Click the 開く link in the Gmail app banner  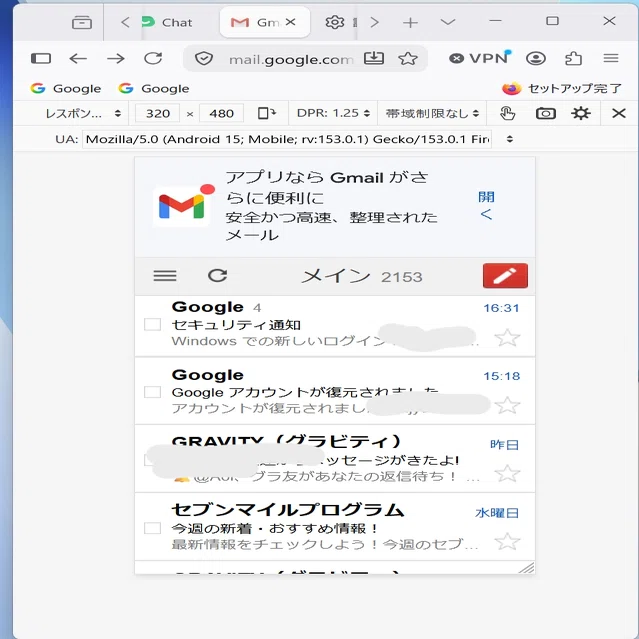tap(486, 205)
